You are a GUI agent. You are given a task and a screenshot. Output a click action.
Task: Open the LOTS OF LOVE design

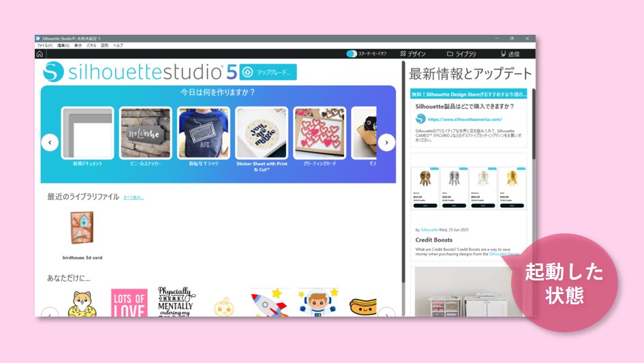pos(129,302)
